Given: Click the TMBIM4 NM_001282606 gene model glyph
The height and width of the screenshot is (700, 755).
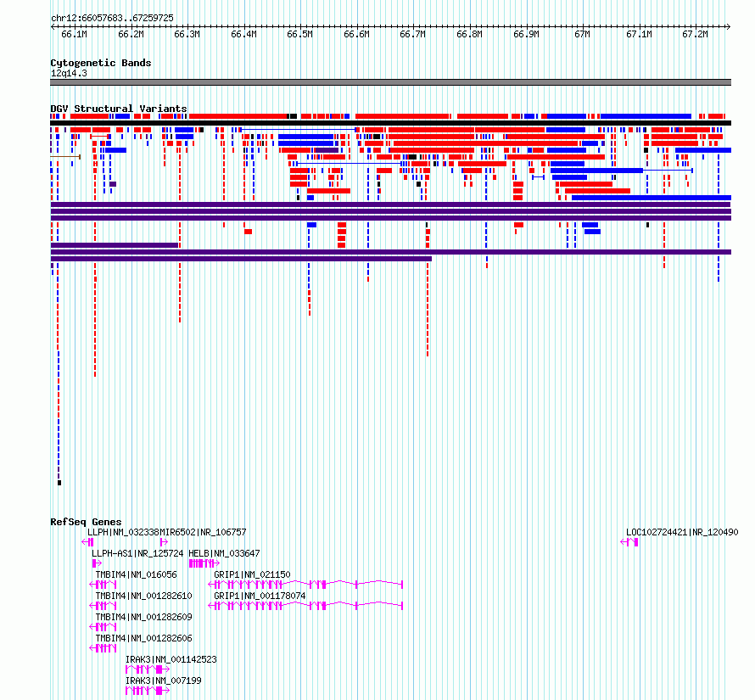Looking at the screenshot, I should pyautogui.click(x=103, y=648).
